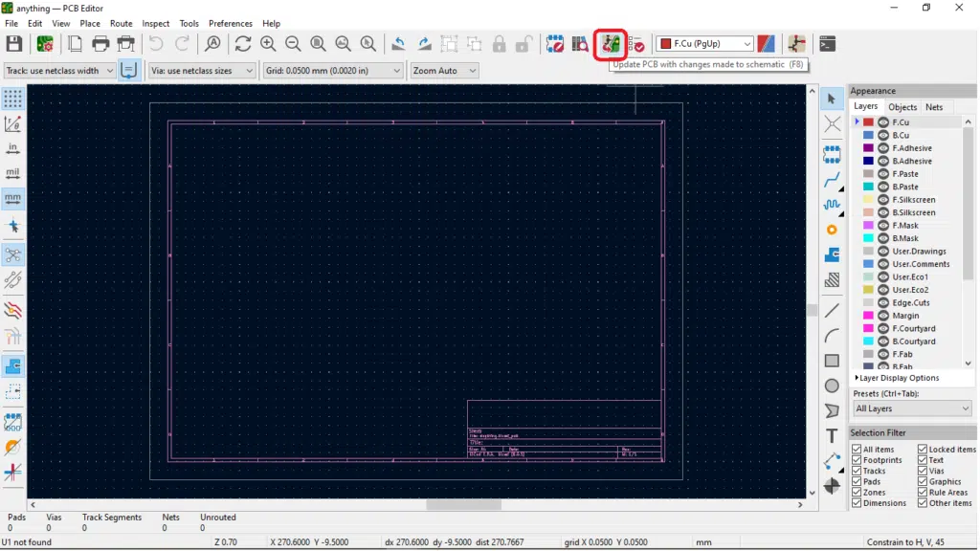
Task: Click F.Mask layer color swatch
Action: (x=869, y=226)
